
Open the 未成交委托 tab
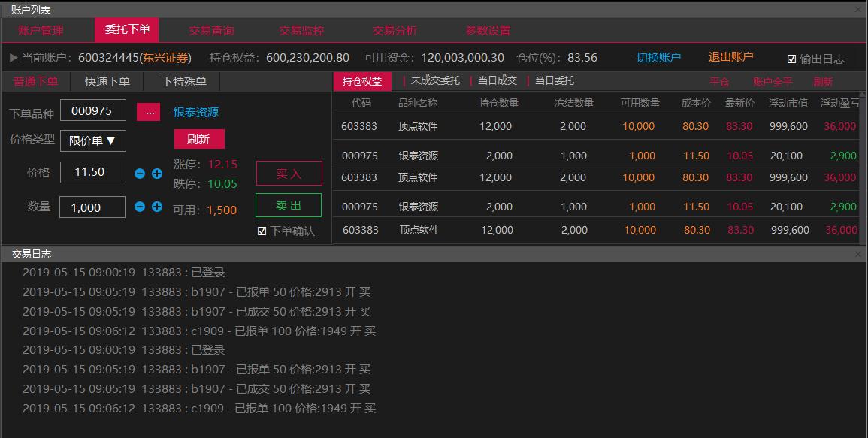click(434, 81)
